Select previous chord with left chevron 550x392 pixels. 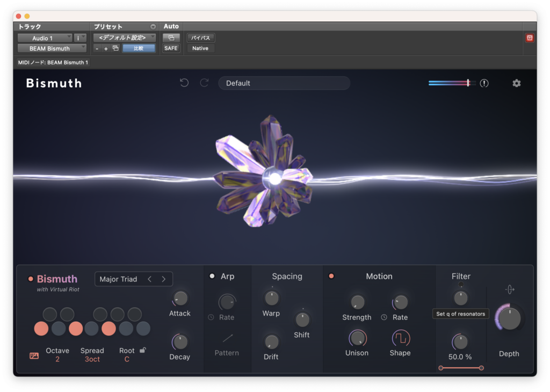tap(150, 279)
